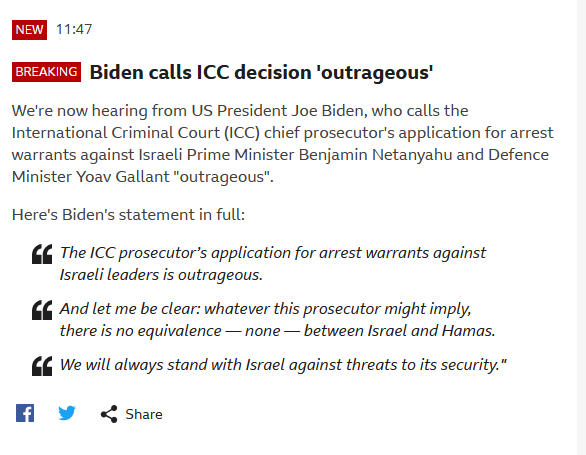Viewport: 586px width, 455px height.
Task: Click 'Yoav Gallant' in the intro paragraph
Action: (123, 177)
